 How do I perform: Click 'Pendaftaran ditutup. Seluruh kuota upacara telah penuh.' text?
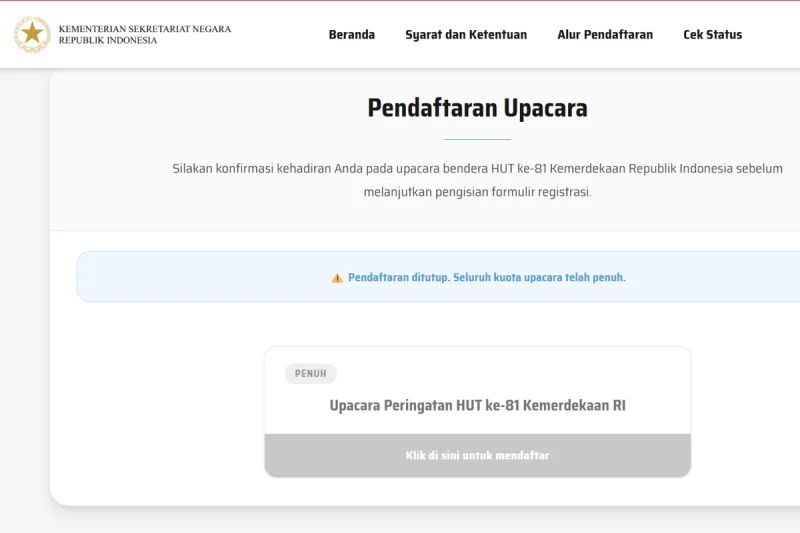click(487, 277)
